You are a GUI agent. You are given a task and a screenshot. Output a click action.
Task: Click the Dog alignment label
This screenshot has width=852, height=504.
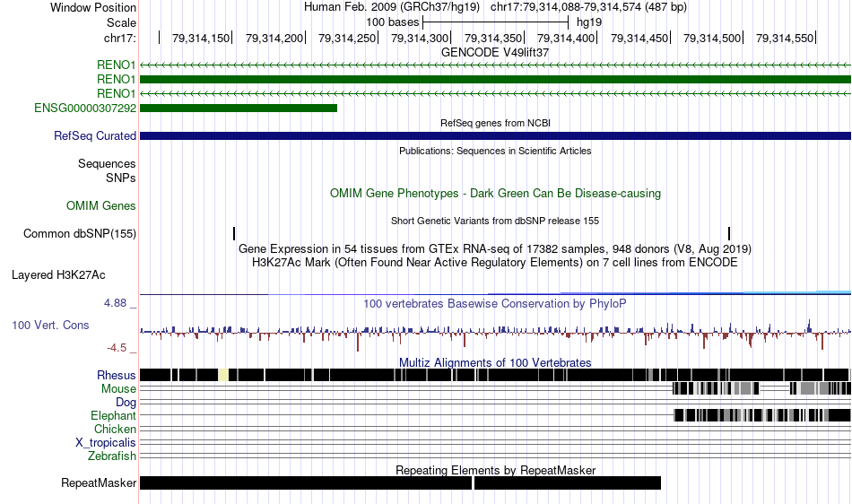click(x=126, y=403)
